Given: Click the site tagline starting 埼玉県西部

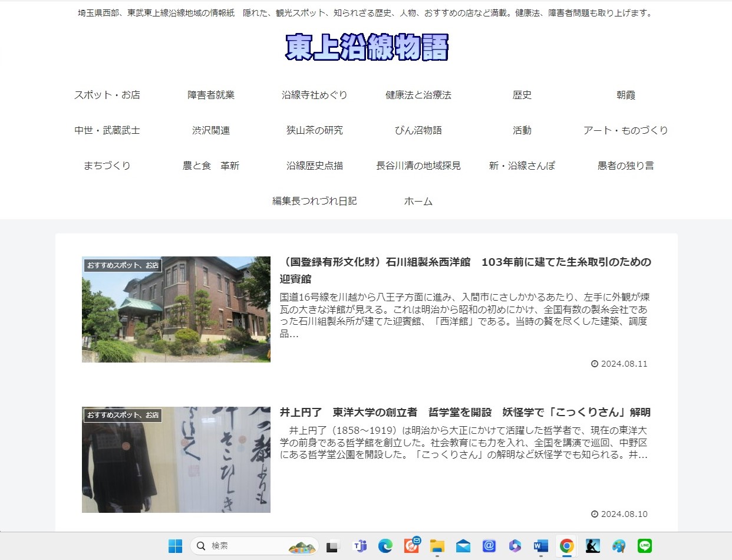Looking at the screenshot, I should click(x=366, y=13).
